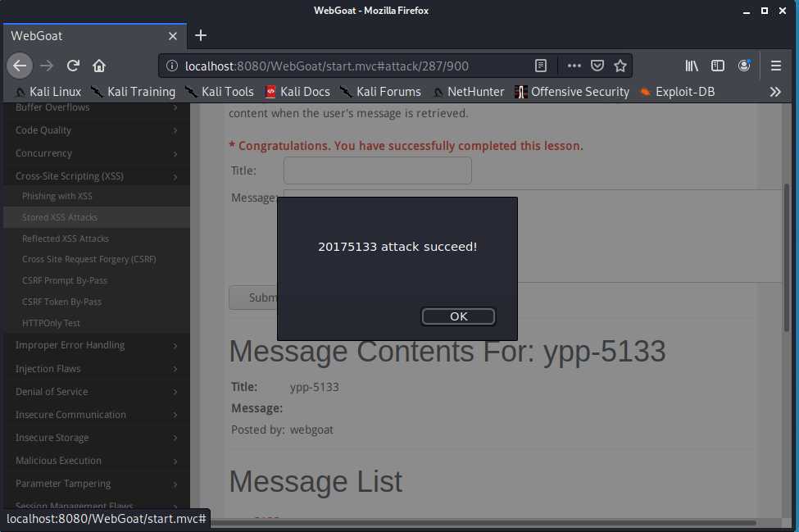799x532 pixels.
Task: Expand the Code Quality category
Action: (x=97, y=130)
